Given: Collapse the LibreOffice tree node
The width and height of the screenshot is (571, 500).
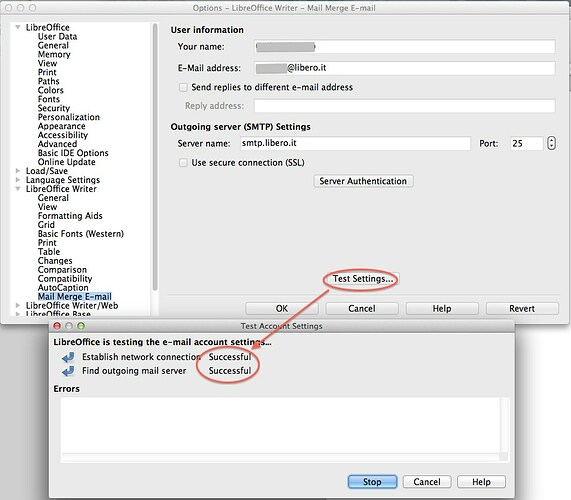Looking at the screenshot, I should click(17, 27).
